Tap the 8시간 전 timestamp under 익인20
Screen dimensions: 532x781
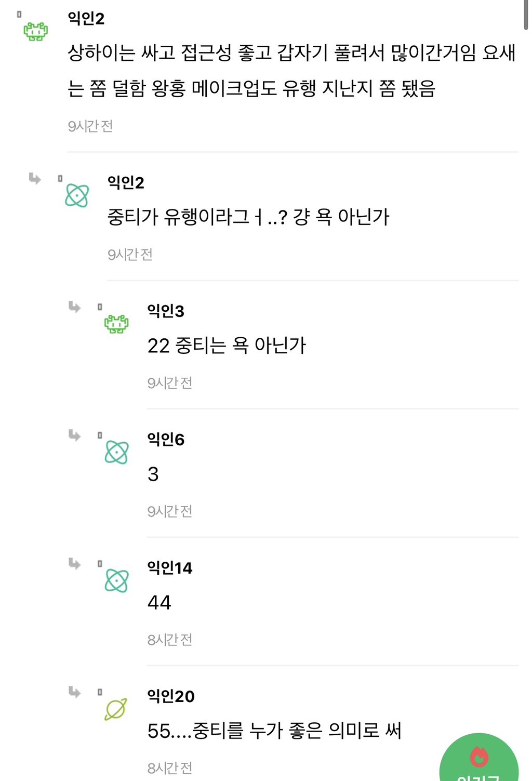pos(170,767)
